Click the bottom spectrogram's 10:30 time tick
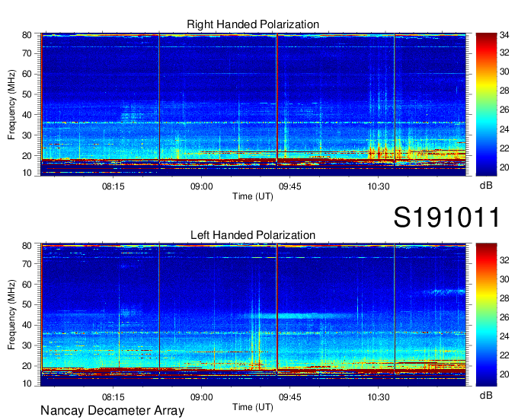The width and height of the screenshot is (518, 420). pos(379,397)
